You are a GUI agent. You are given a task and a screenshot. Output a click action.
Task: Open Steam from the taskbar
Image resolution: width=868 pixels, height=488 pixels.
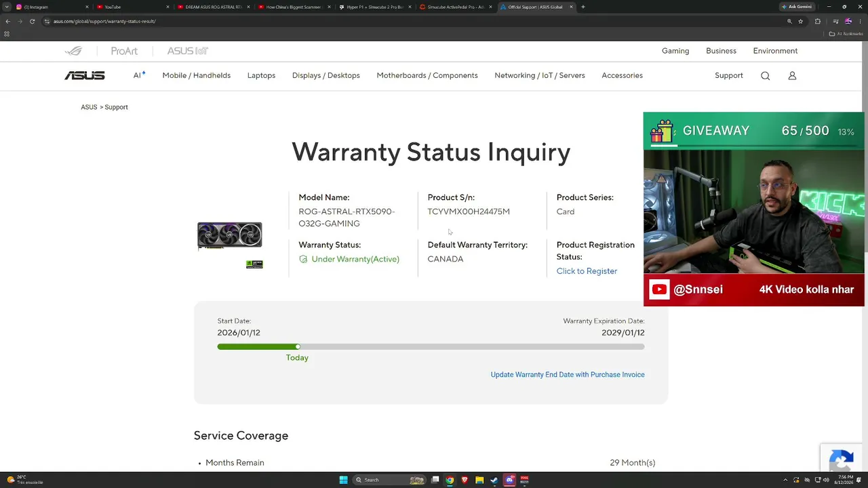point(494,480)
